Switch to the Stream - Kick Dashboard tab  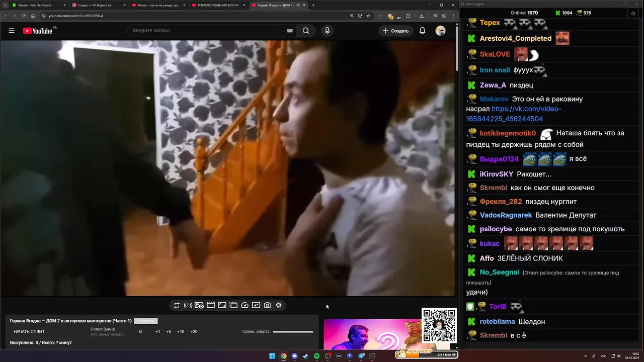[x=39, y=5]
